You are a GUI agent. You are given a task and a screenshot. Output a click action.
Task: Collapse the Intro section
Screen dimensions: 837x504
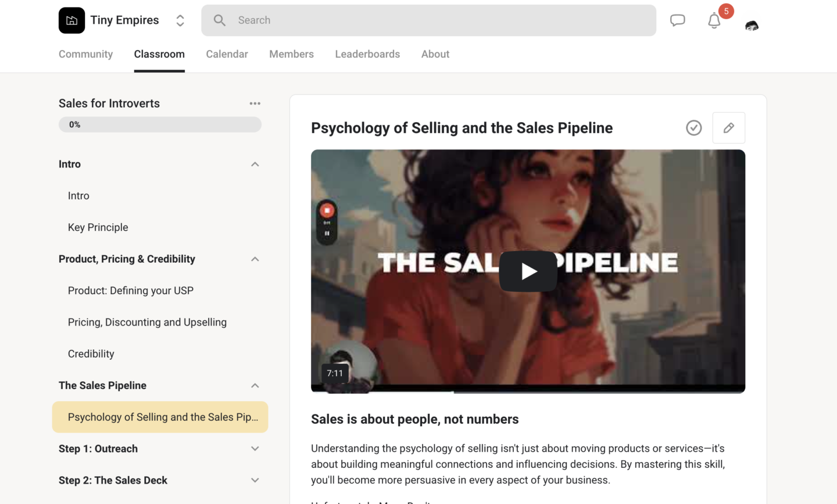coord(255,165)
